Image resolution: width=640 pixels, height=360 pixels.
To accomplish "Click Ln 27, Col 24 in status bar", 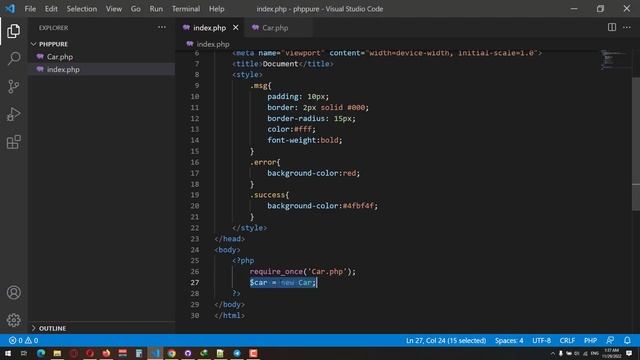I will 446,340.
